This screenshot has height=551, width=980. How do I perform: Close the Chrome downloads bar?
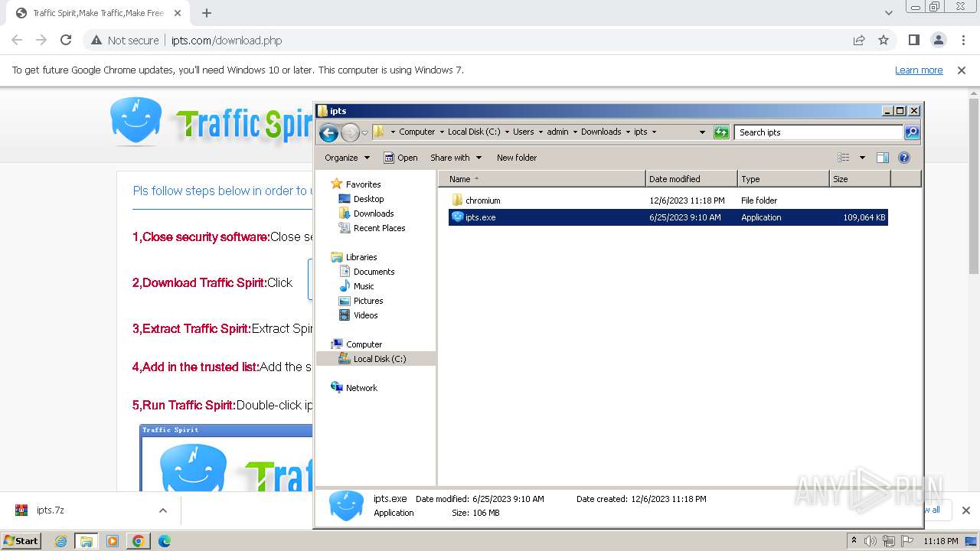click(x=965, y=510)
